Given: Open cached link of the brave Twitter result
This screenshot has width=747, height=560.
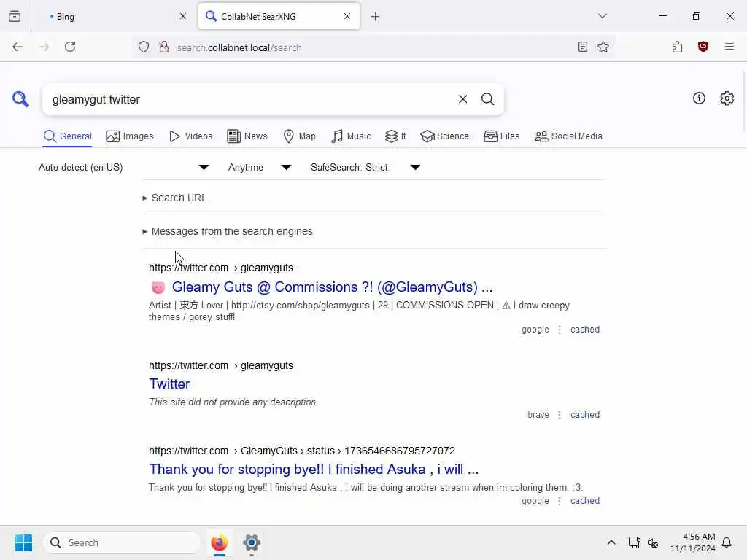Looking at the screenshot, I should 585,415.
